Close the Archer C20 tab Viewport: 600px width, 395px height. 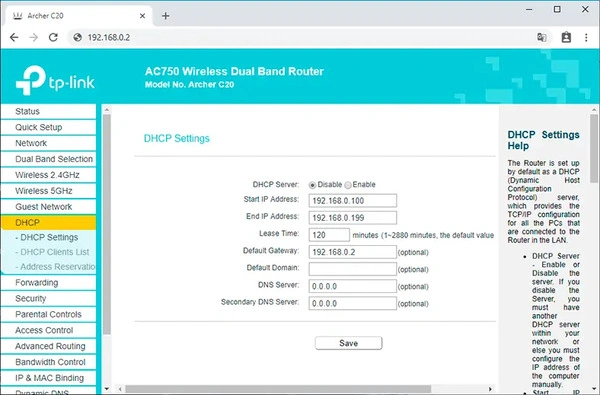coord(142,16)
